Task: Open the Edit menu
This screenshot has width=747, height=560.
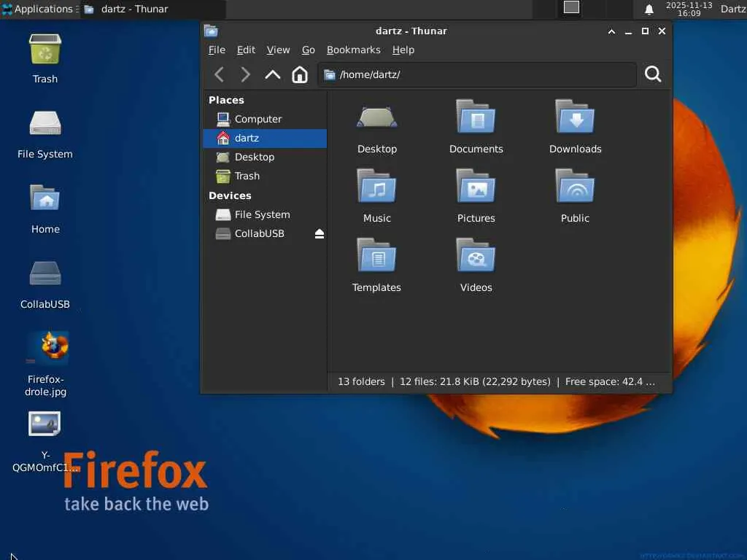Action: tap(246, 50)
